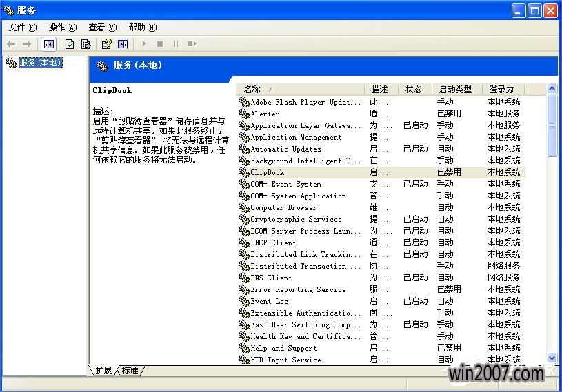Click the Back arrow toolbar icon
This screenshot has width=562, height=392.
click(x=11, y=44)
